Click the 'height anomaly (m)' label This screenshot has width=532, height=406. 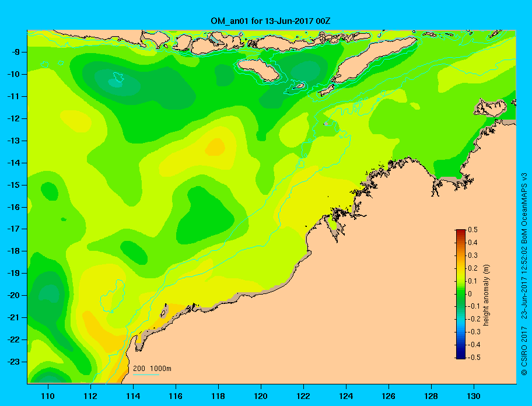pyautogui.click(x=486, y=295)
